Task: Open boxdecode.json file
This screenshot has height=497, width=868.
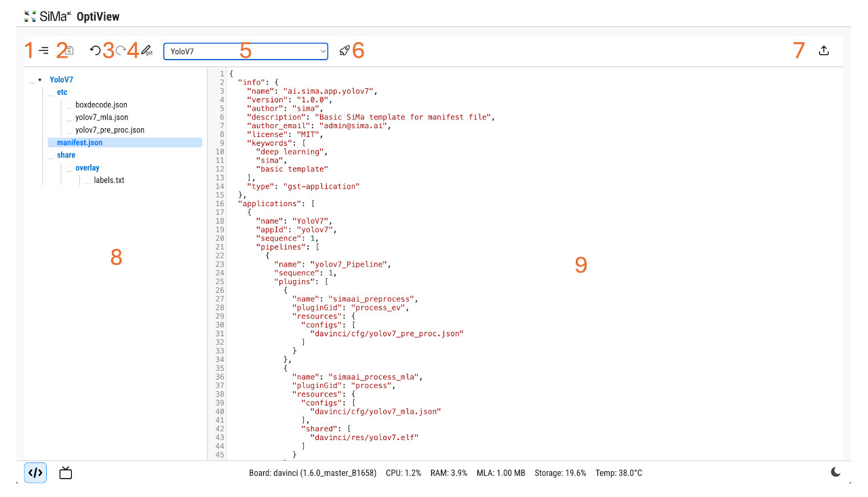Action: click(101, 105)
